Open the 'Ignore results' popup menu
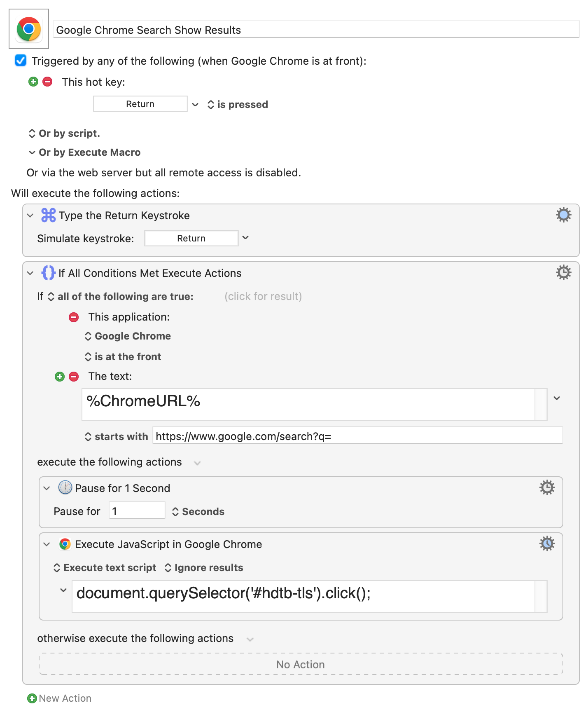588x712 pixels. (204, 568)
